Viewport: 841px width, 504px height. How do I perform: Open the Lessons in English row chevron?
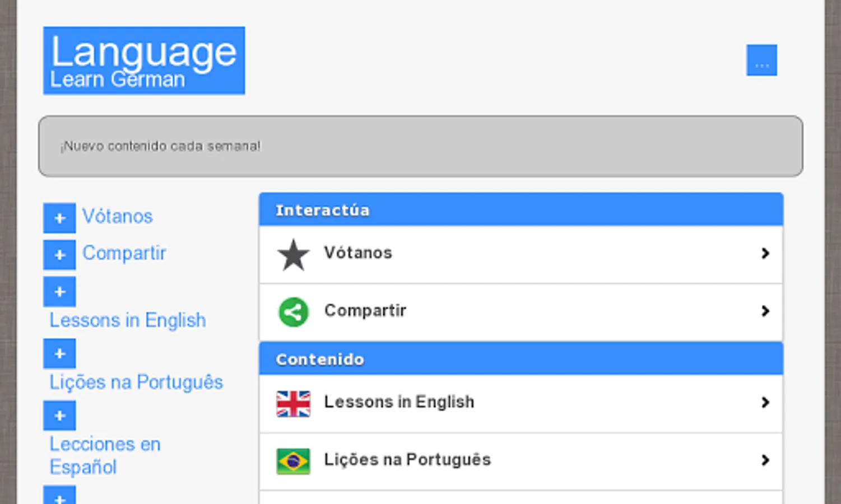(765, 403)
